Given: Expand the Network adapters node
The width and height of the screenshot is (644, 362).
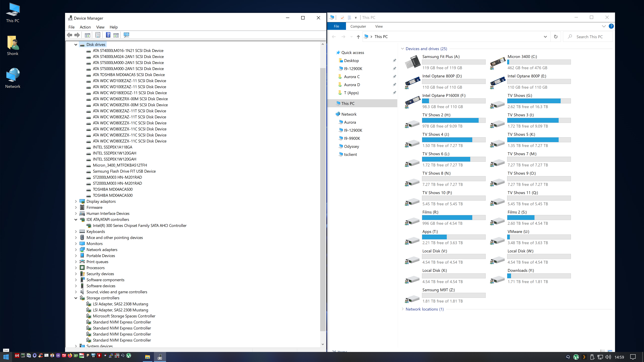Looking at the screenshot, I should click(76, 250).
